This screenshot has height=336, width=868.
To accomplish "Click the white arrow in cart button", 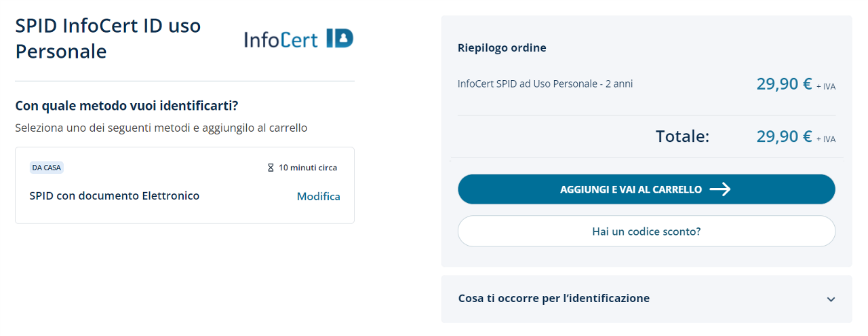I will click(720, 189).
